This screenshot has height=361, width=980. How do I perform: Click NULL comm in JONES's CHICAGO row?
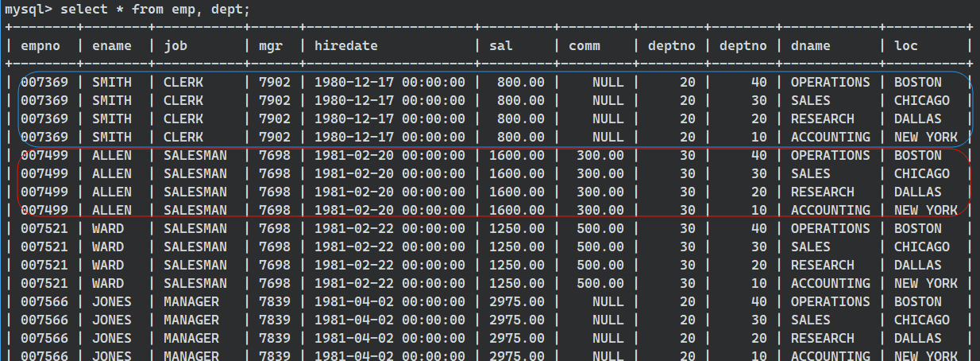click(608, 320)
